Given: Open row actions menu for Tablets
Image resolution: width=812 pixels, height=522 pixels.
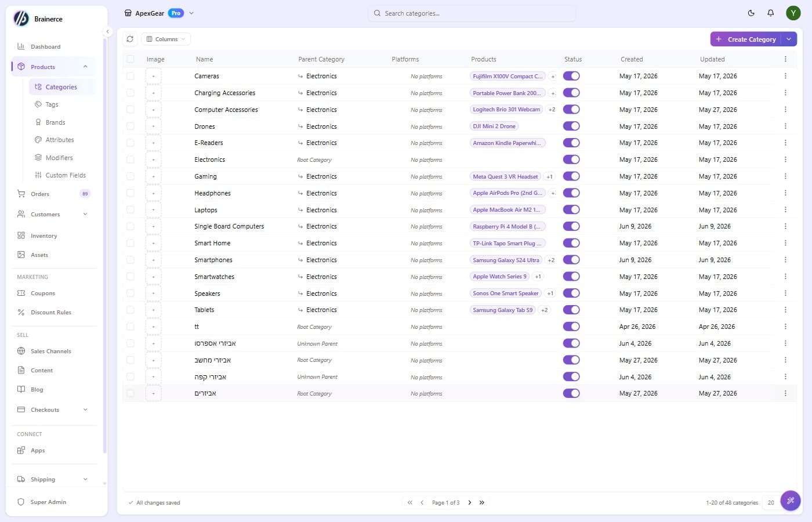Looking at the screenshot, I should coord(785,310).
